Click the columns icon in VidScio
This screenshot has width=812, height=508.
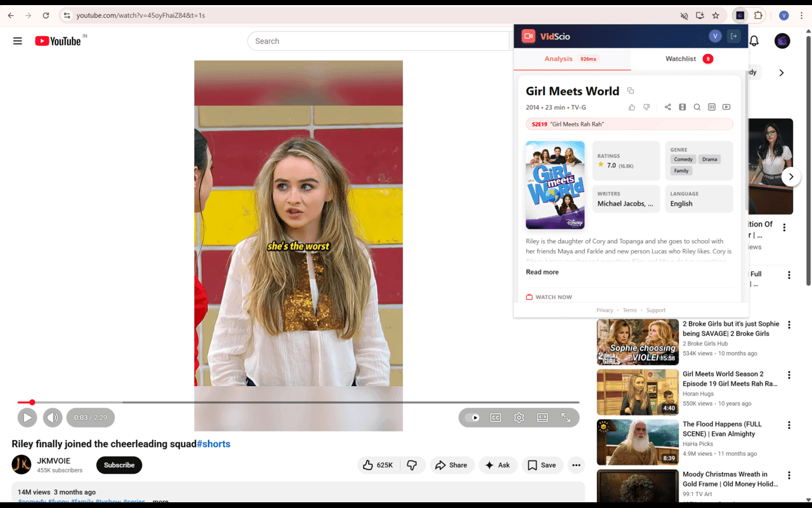[x=711, y=107]
